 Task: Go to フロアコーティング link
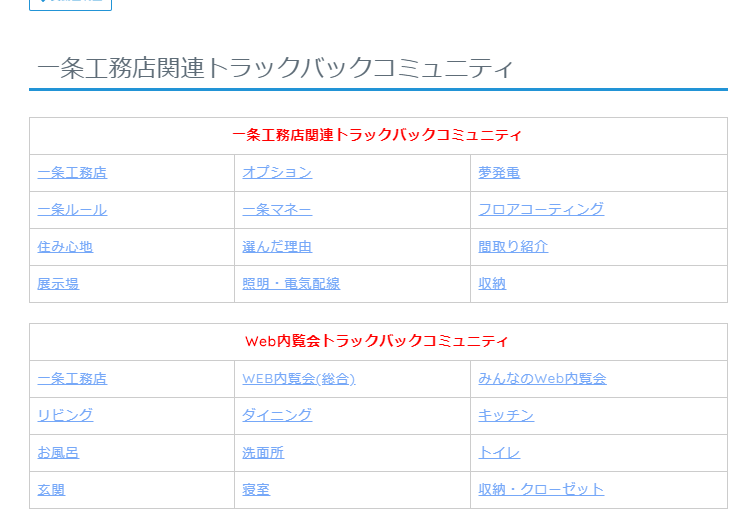[x=541, y=210]
